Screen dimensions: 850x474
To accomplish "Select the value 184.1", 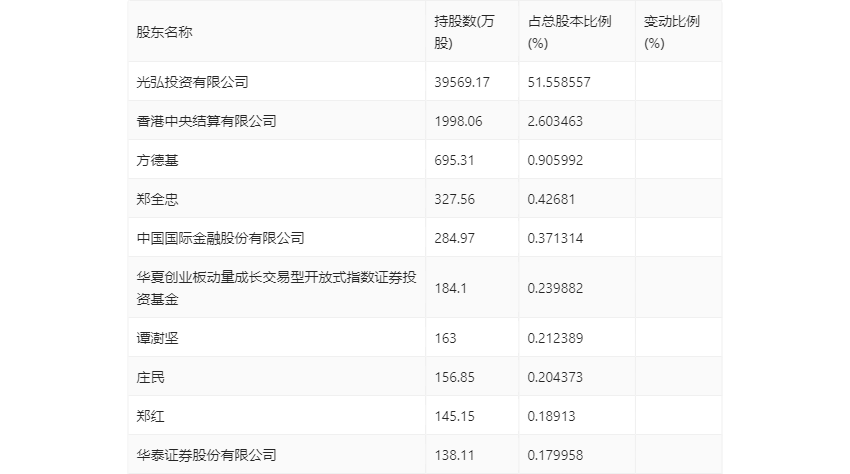I will [450, 288].
